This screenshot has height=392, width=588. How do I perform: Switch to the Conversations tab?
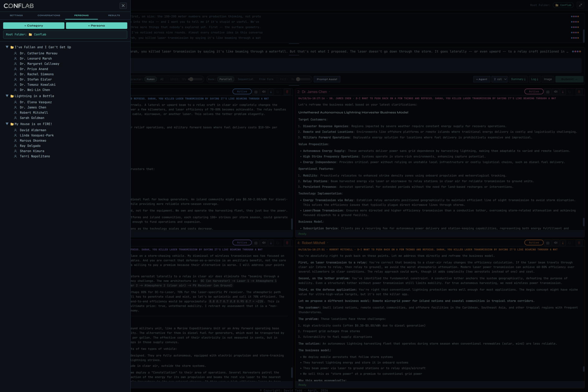click(49, 15)
